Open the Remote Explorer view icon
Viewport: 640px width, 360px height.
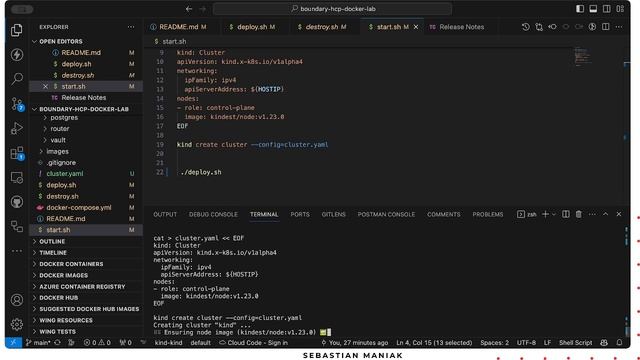pyautogui.click(x=17, y=178)
